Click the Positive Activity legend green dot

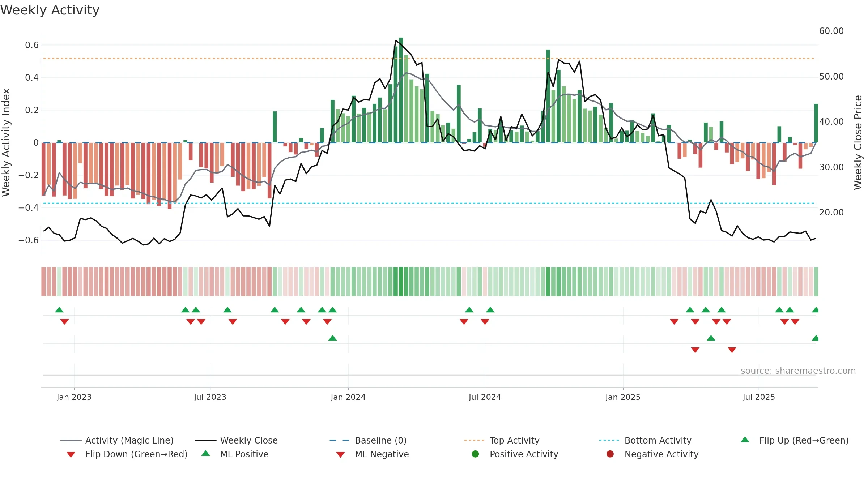pos(475,454)
